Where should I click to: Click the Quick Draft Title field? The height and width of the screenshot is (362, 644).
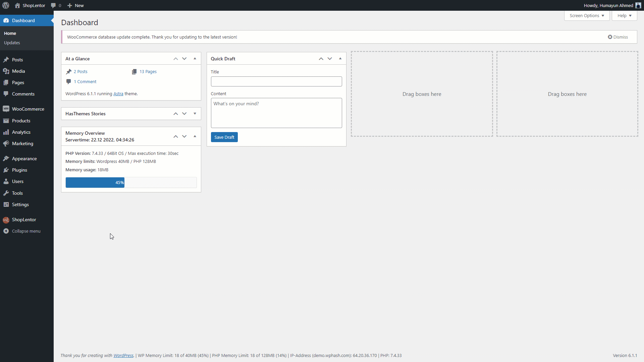point(276,81)
